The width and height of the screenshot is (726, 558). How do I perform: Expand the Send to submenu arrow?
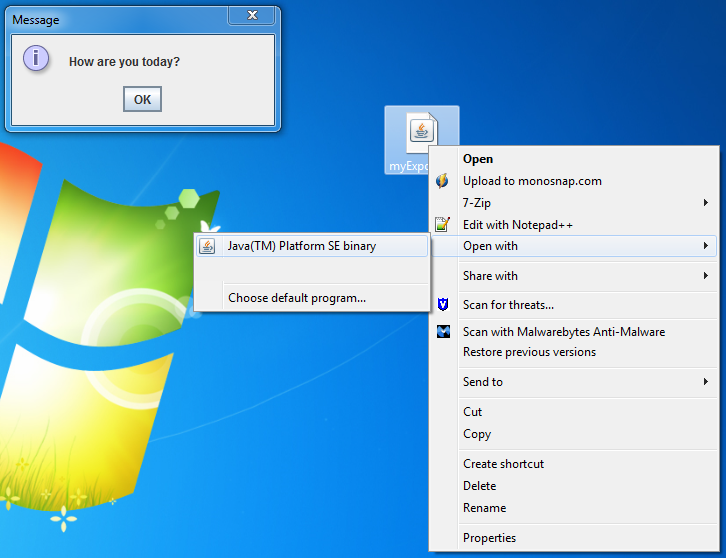[706, 382]
